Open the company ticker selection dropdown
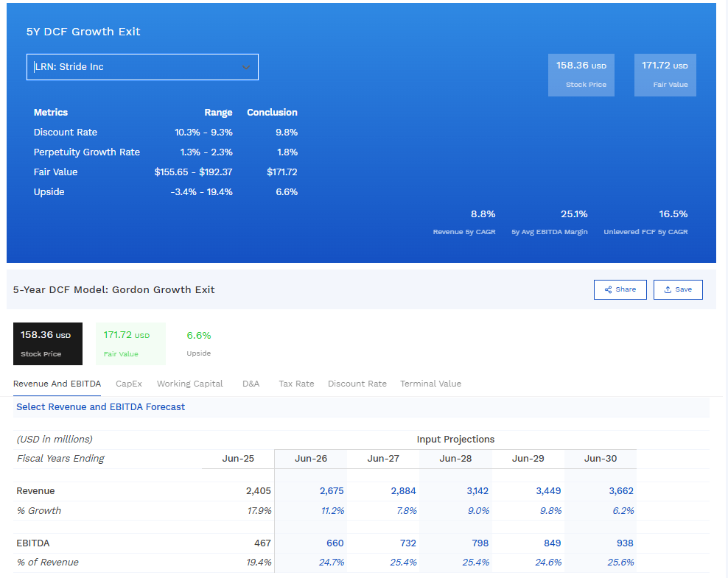This screenshot has height=578, width=728. pos(142,66)
